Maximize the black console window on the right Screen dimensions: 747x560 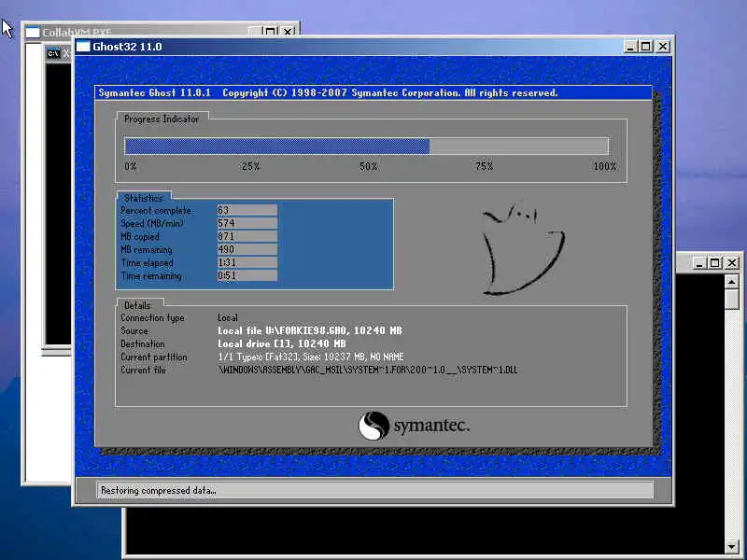(x=715, y=263)
